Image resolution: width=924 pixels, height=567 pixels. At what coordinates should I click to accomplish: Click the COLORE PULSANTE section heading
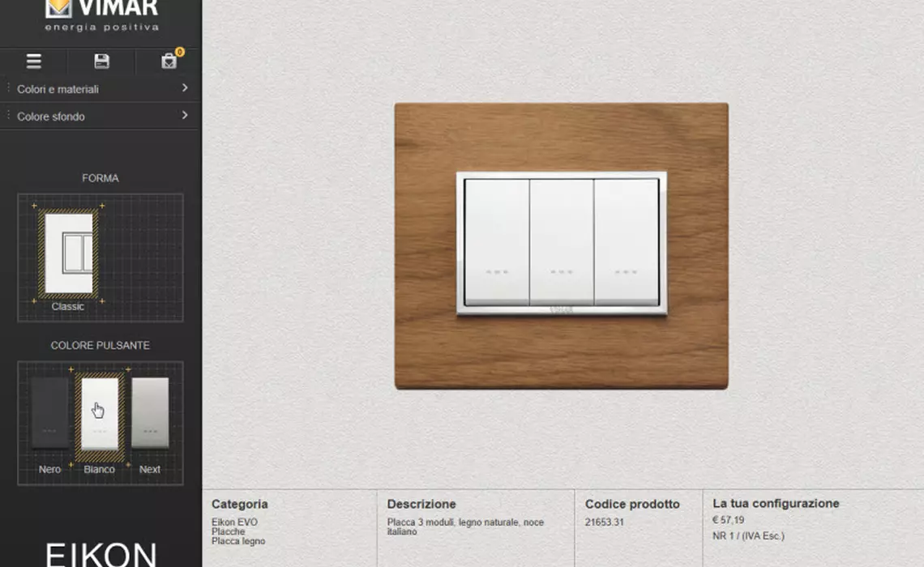101,345
